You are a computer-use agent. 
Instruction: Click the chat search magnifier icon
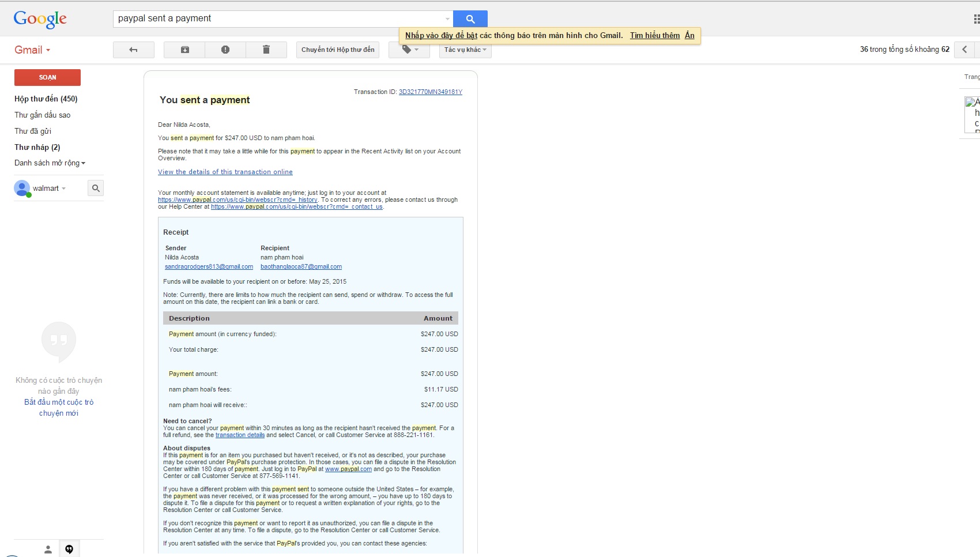(96, 189)
